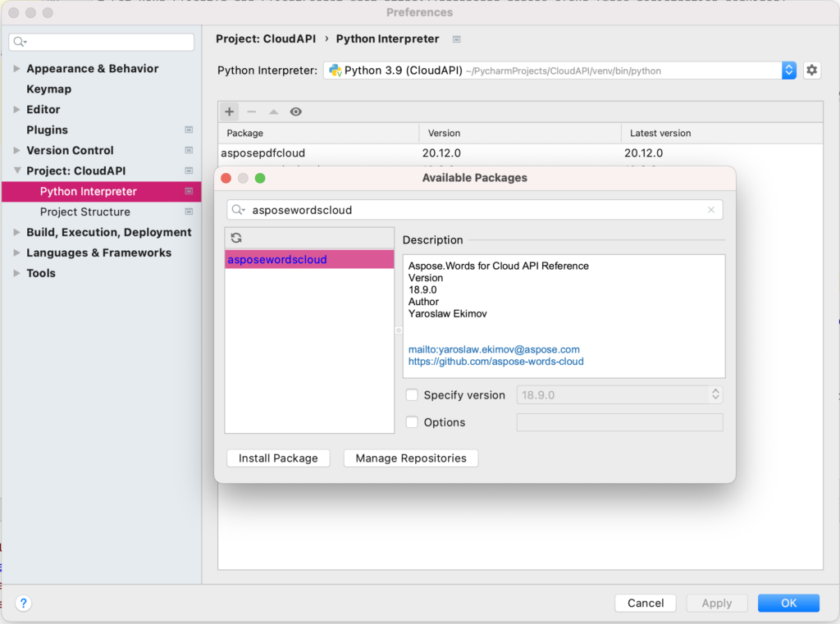Expand Build, Execution, Deployment section
The width and height of the screenshot is (840, 624).
tap(16, 232)
